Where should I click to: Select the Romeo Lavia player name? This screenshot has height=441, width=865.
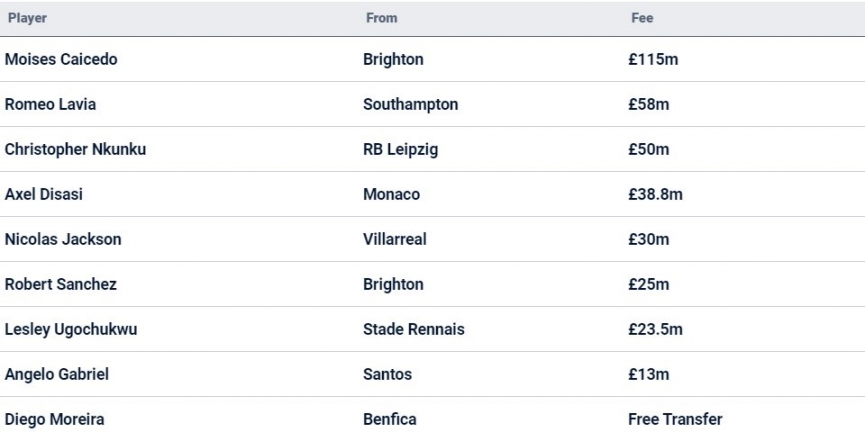pos(51,105)
